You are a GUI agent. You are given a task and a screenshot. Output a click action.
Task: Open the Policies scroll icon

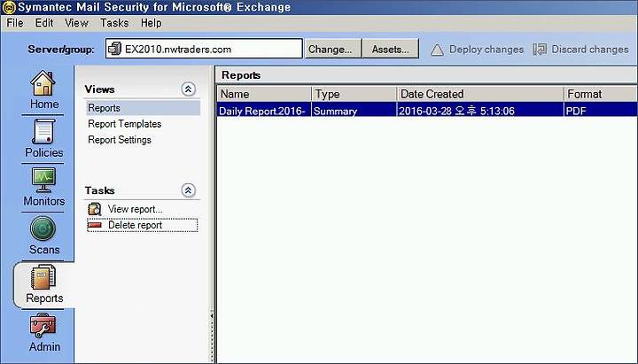pos(43,131)
